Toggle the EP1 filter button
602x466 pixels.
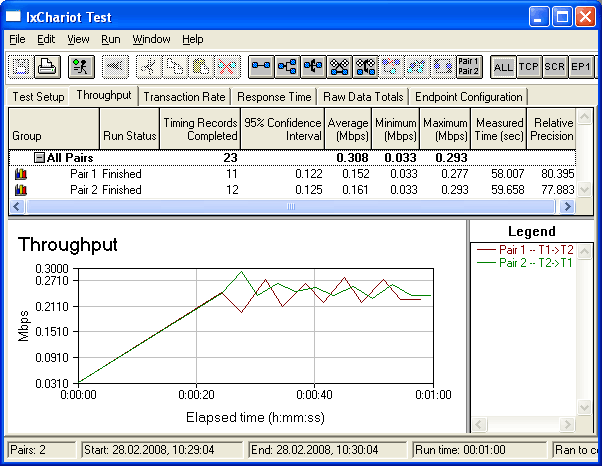point(580,67)
